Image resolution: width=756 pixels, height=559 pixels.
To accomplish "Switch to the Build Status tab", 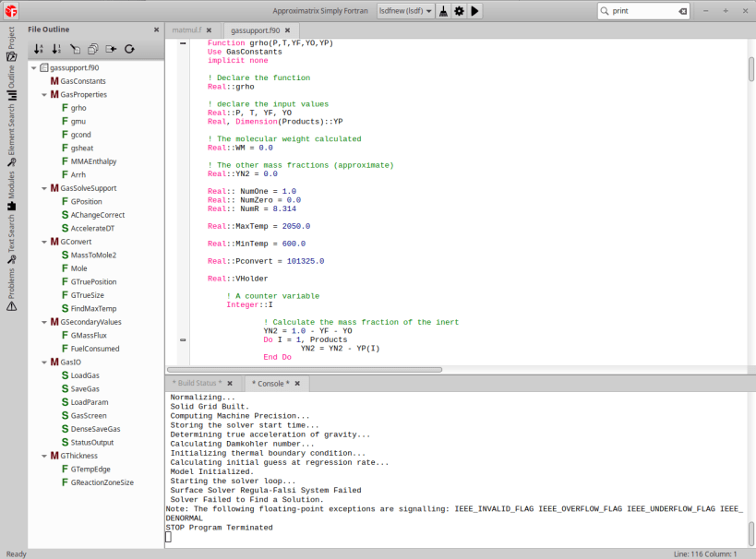I will pos(196,383).
